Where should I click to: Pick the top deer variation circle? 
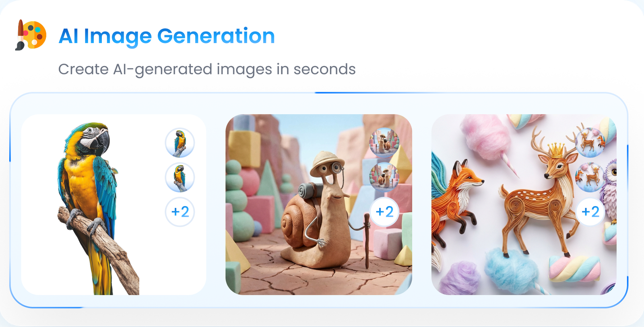tap(590, 143)
